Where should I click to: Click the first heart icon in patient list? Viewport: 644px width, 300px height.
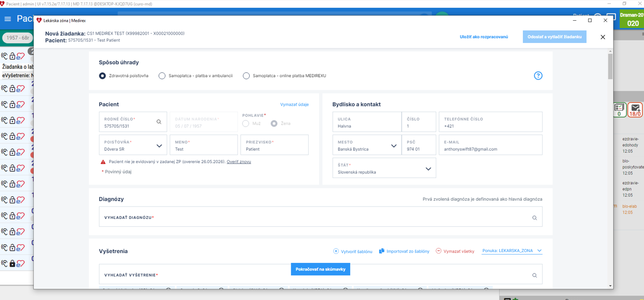tap(20, 56)
